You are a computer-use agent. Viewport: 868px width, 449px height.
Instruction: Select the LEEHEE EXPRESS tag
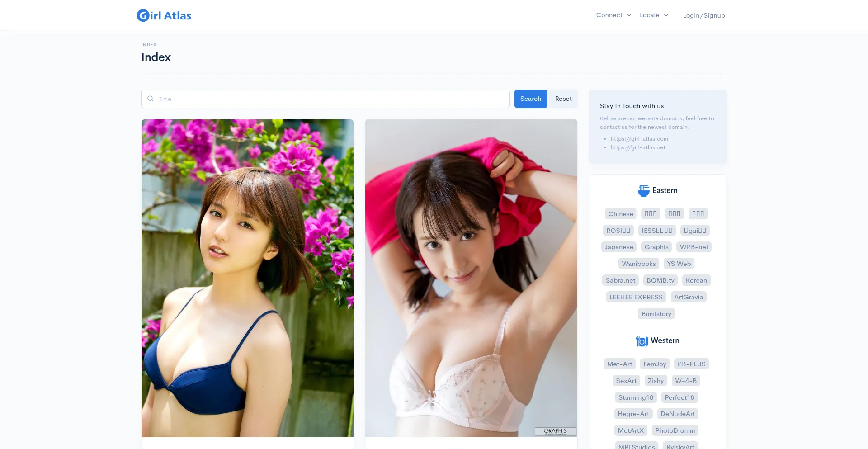point(636,297)
